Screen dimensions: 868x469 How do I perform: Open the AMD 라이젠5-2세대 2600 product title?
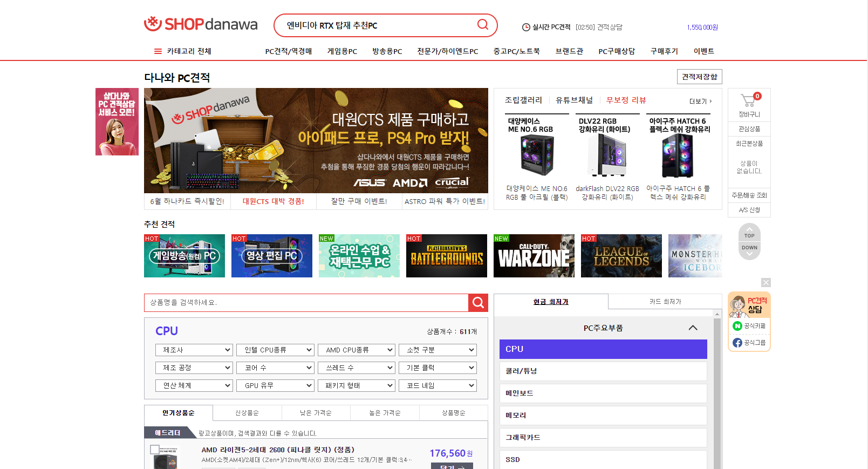coord(278,450)
